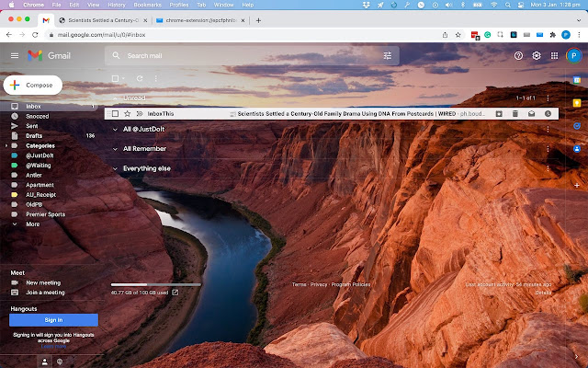588x368 pixels.
Task: Click the Hangouts Sign in button
Action: pos(53,320)
